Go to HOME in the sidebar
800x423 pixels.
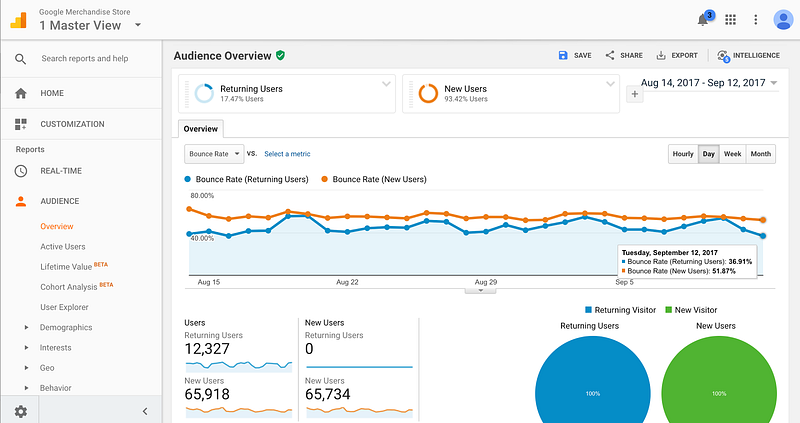52,93
